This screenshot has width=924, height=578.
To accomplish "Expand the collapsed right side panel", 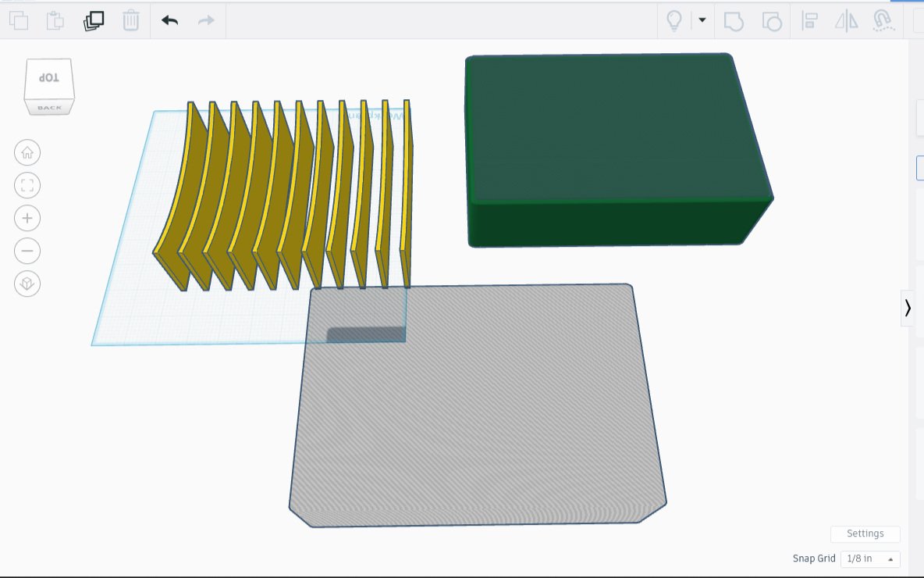I will coord(908,308).
